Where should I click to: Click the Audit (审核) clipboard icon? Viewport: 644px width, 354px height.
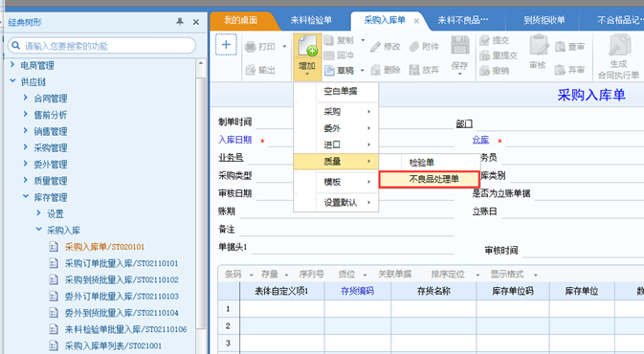(539, 45)
